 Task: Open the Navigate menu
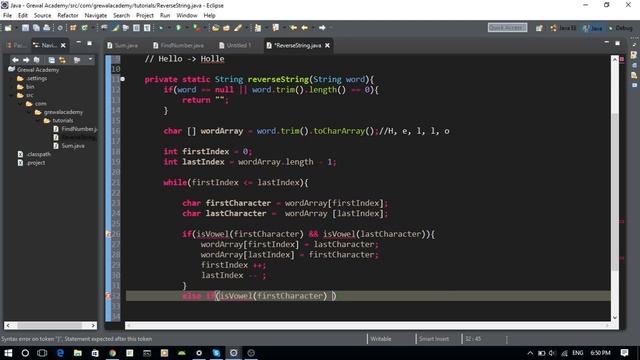click(96, 16)
